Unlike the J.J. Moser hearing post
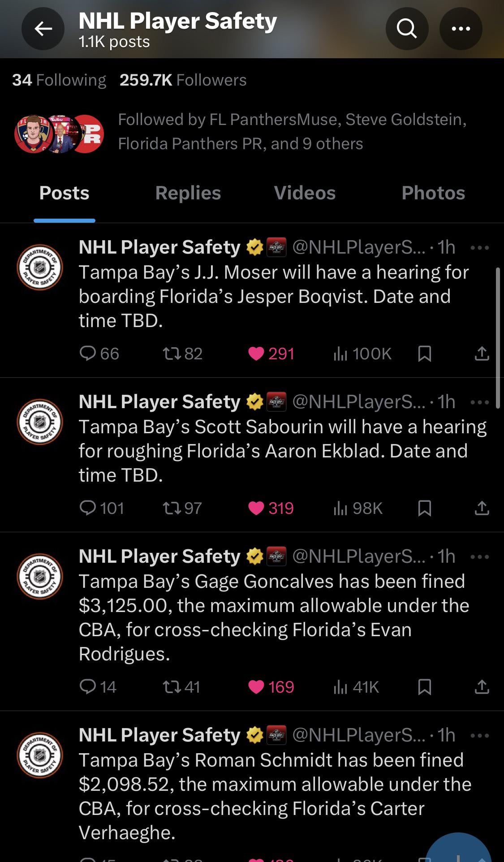 tap(256, 354)
